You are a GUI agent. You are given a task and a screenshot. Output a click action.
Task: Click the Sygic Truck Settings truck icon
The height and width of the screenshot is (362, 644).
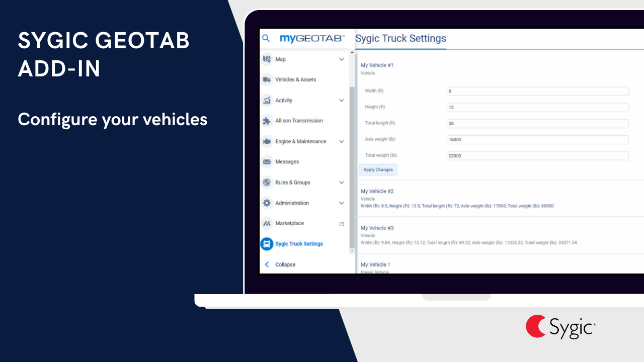[x=267, y=244]
